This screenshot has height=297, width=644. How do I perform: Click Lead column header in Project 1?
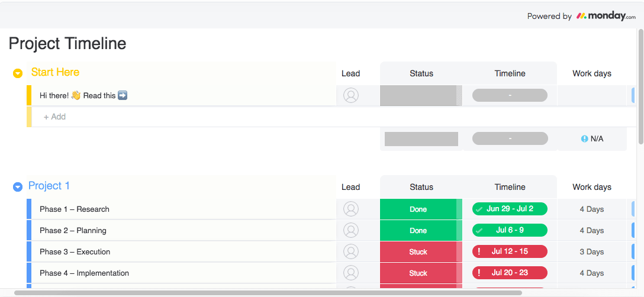(x=351, y=187)
